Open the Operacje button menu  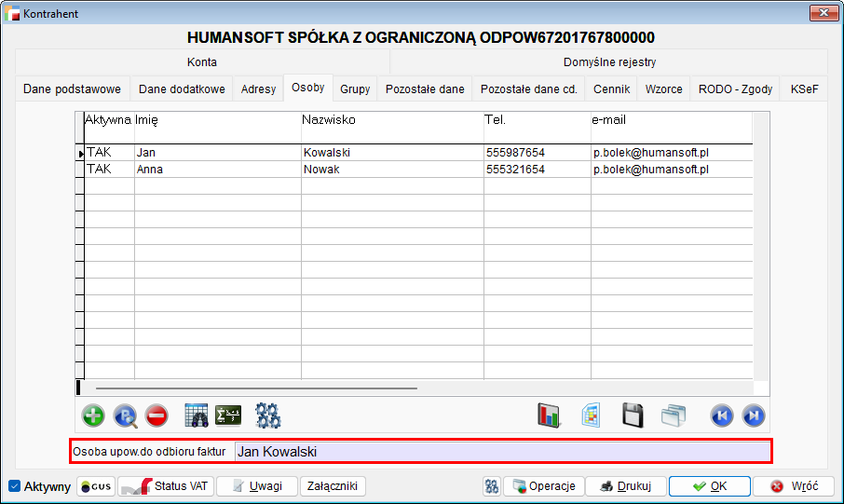pos(544,486)
